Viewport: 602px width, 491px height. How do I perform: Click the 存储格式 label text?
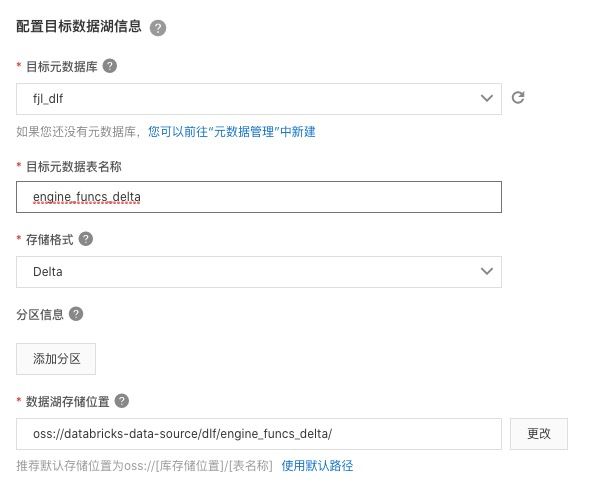click(x=50, y=240)
